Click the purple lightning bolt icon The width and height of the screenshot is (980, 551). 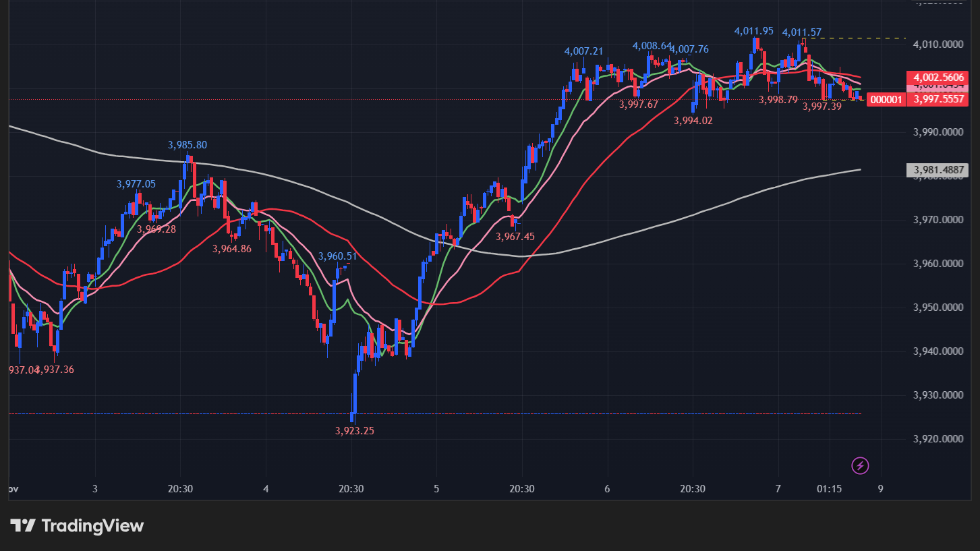point(860,465)
